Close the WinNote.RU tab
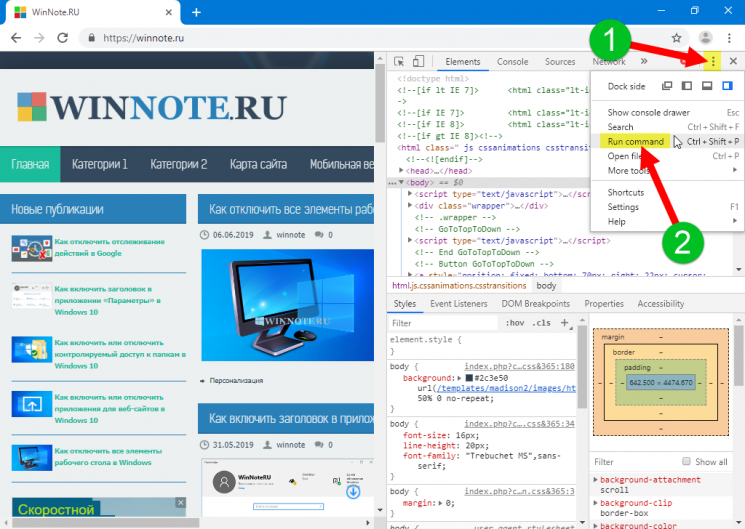The height and width of the screenshot is (529, 745). (169, 12)
